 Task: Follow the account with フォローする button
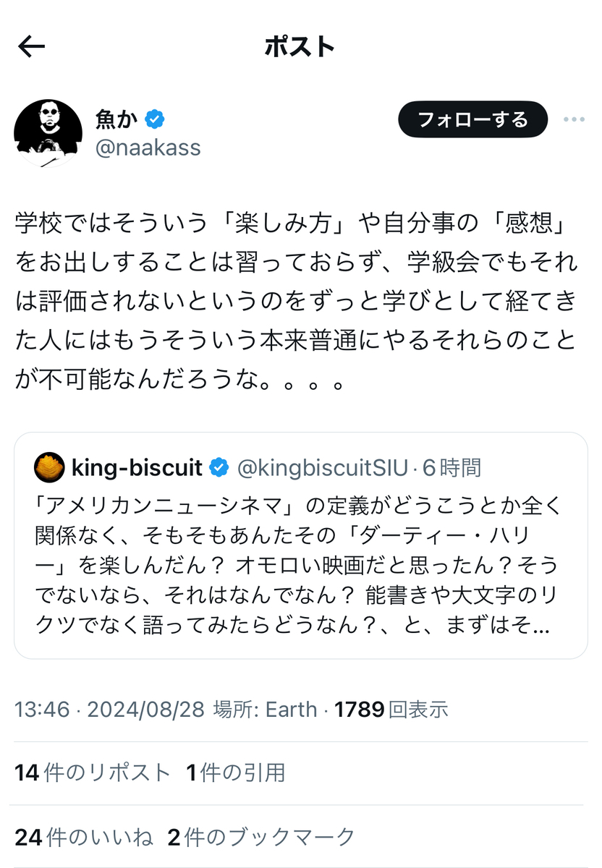click(473, 119)
